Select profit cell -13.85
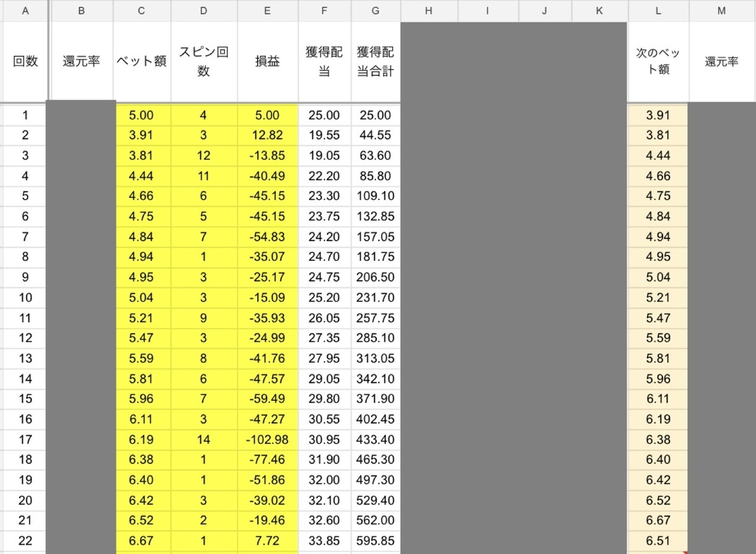Image resolution: width=756 pixels, height=554 pixels. pos(267,156)
